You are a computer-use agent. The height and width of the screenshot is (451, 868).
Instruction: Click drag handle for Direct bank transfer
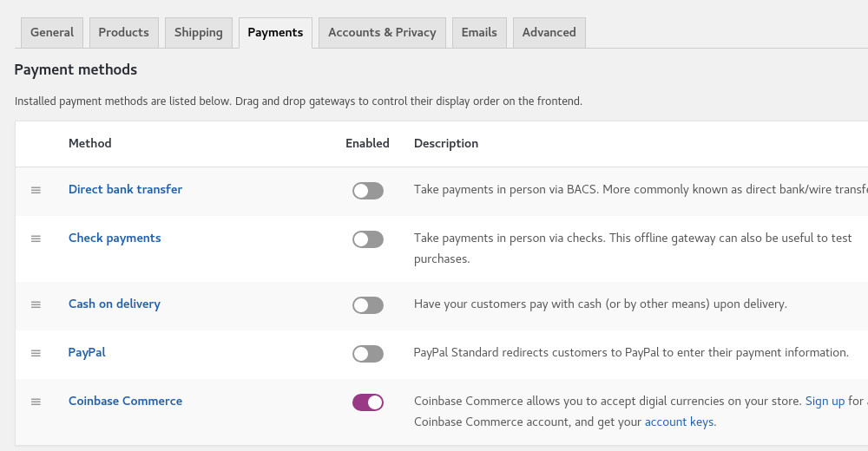pyautogui.click(x=36, y=190)
